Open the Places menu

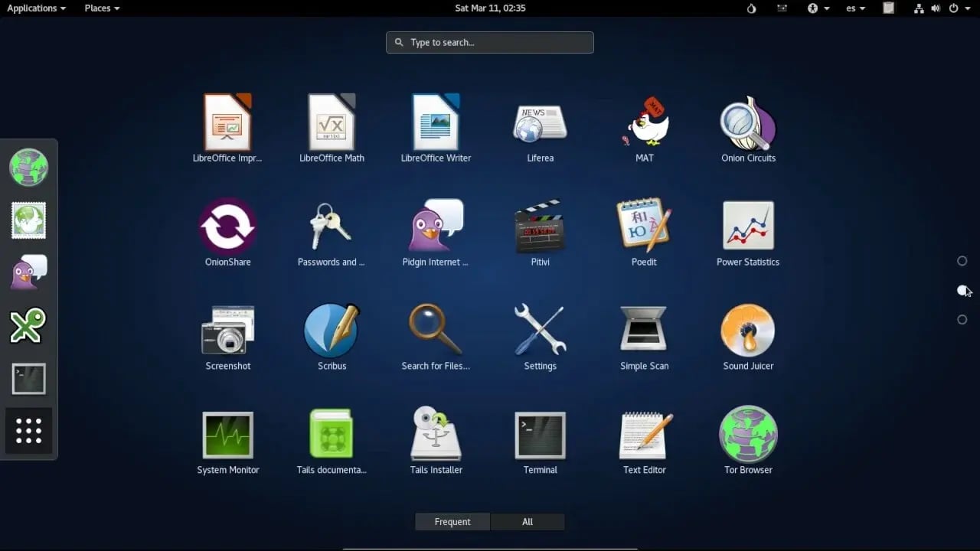tap(102, 8)
